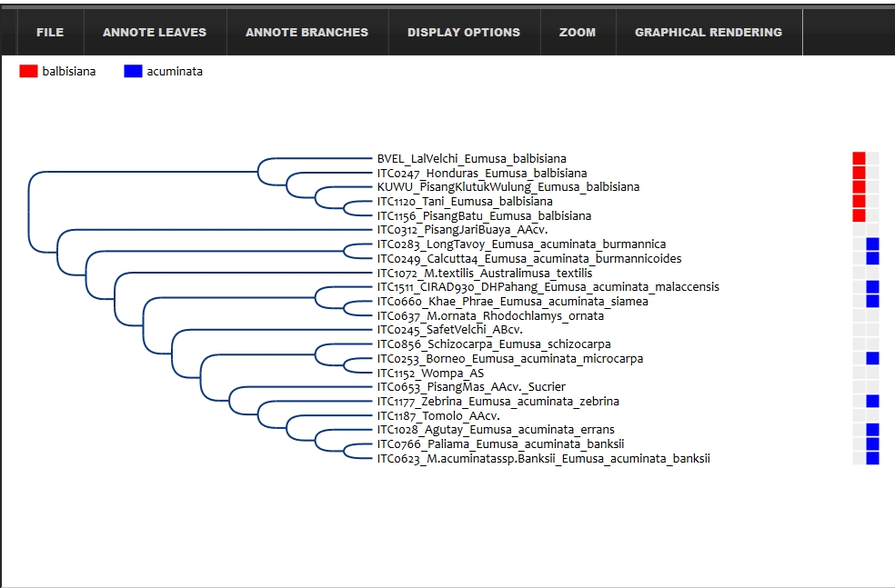
Task: Select leaf ITC1511_CIRAD930_DHPahang malaccensis
Action: click(548, 287)
